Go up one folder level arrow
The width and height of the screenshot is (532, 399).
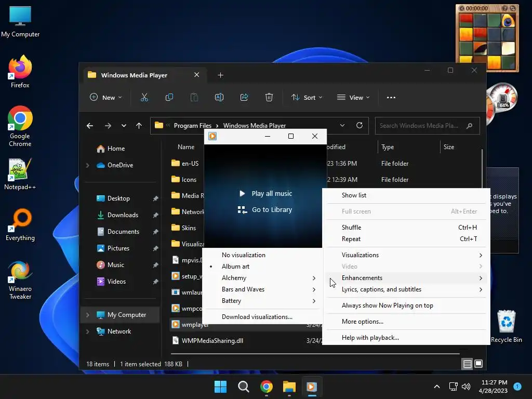(x=139, y=126)
